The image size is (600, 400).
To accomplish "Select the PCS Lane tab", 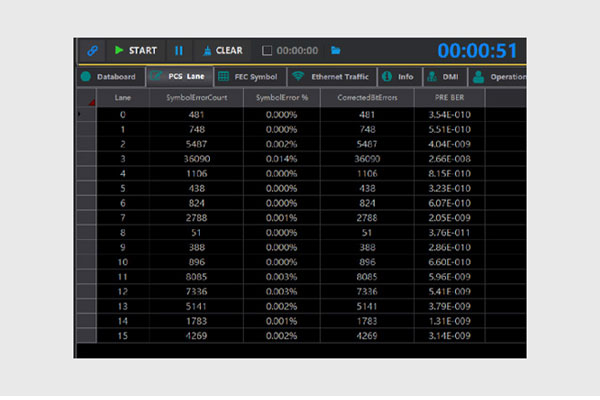I will (179, 77).
